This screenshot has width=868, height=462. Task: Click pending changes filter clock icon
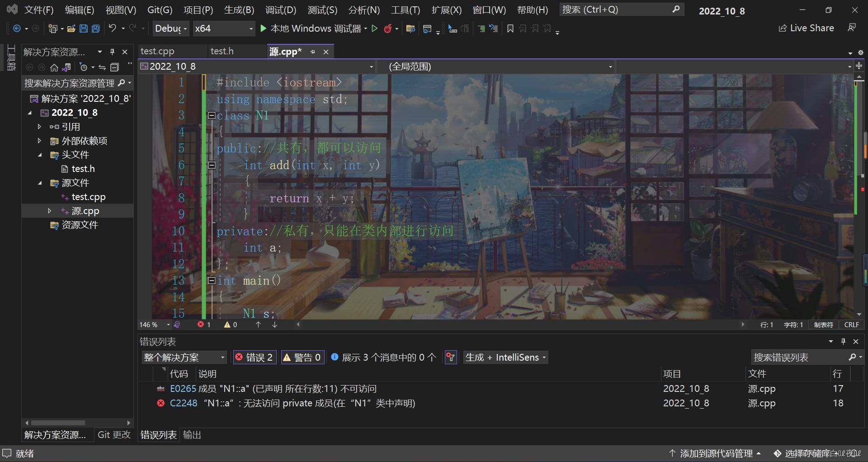point(83,67)
